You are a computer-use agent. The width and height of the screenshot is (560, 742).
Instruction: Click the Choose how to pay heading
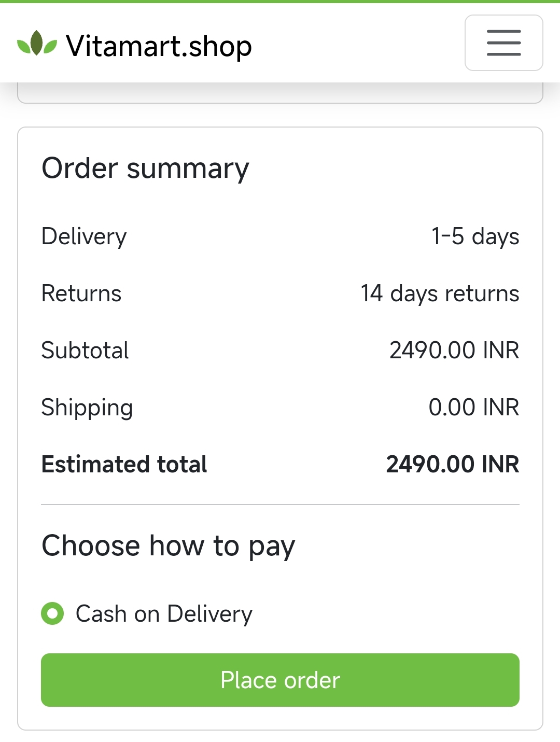(x=169, y=546)
